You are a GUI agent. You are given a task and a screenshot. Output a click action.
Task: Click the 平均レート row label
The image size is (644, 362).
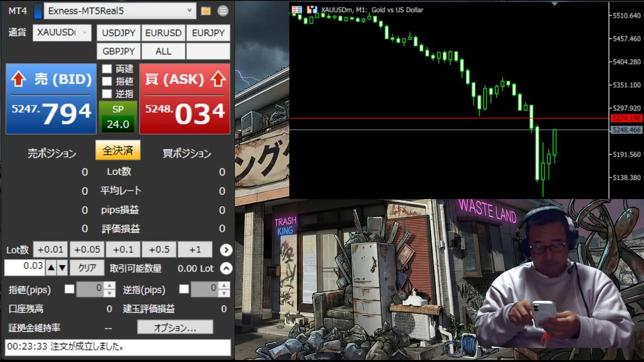click(x=121, y=191)
